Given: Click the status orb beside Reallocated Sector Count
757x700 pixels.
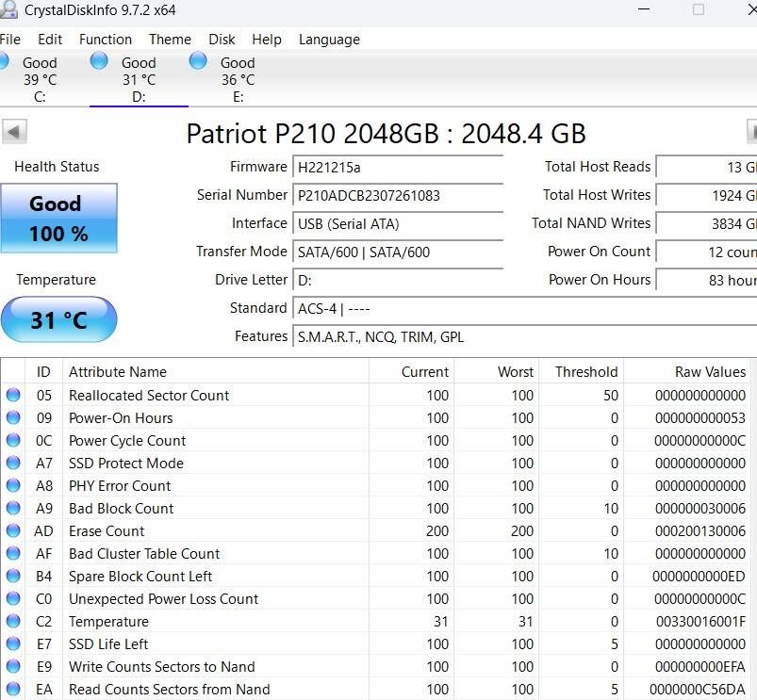Looking at the screenshot, I should pyautogui.click(x=13, y=396).
